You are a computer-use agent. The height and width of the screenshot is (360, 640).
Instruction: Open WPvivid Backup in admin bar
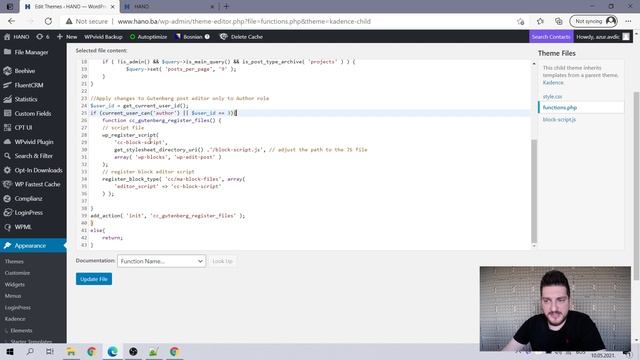point(103,37)
